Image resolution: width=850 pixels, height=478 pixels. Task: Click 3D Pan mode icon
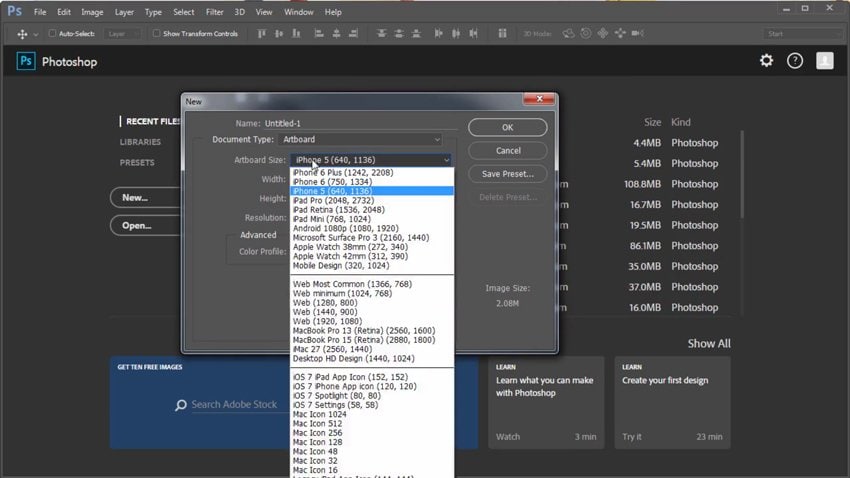coord(603,34)
